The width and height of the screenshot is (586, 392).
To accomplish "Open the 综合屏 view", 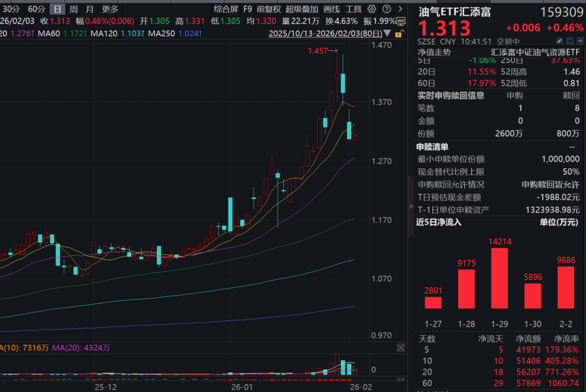I will (226, 9).
